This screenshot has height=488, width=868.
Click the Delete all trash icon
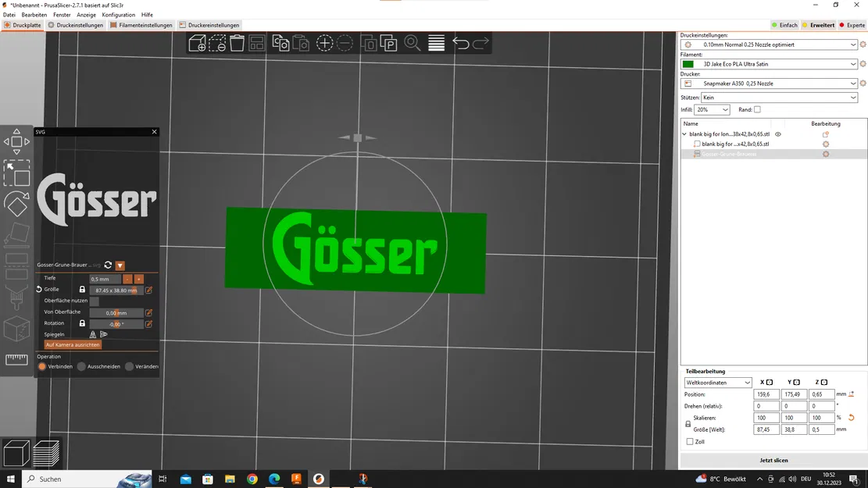pos(237,43)
